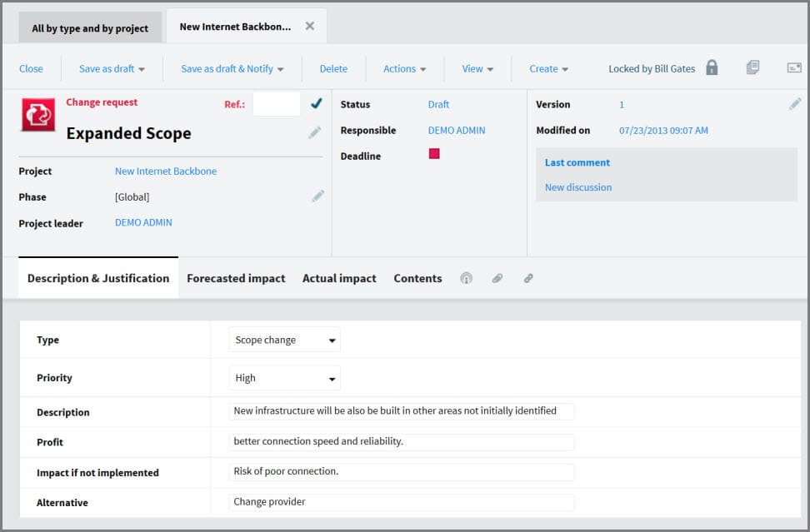Open the paperclip attachments tab icon
This screenshot has height=532, width=810.
click(497, 278)
